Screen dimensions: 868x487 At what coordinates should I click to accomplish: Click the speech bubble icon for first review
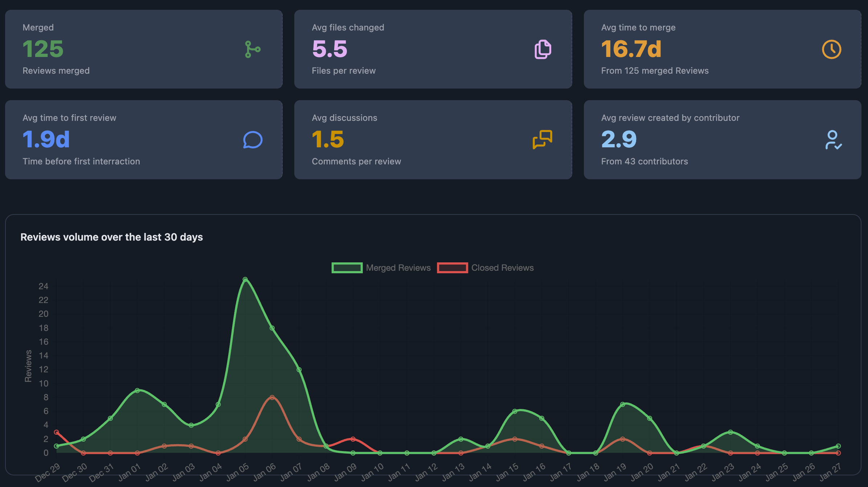click(253, 140)
